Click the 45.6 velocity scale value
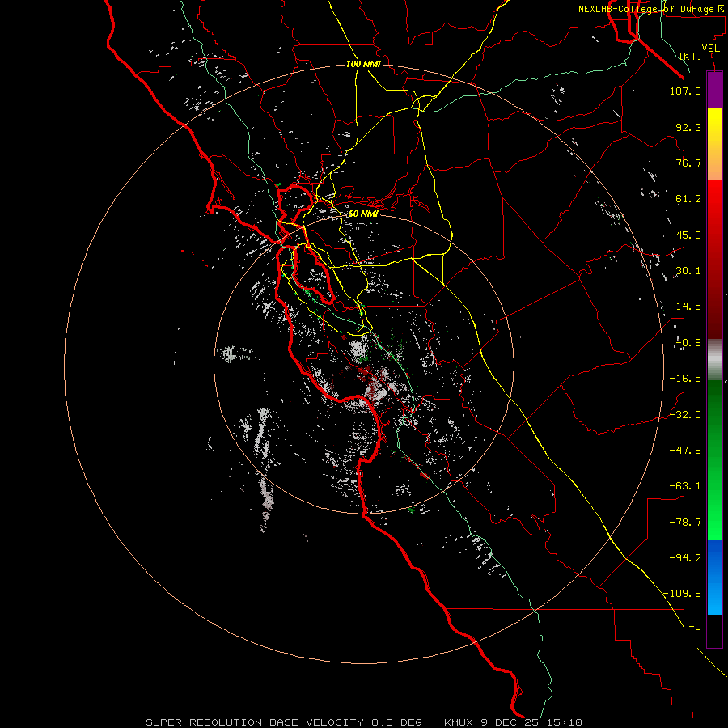Image resolution: width=728 pixels, height=728 pixels. point(688,235)
